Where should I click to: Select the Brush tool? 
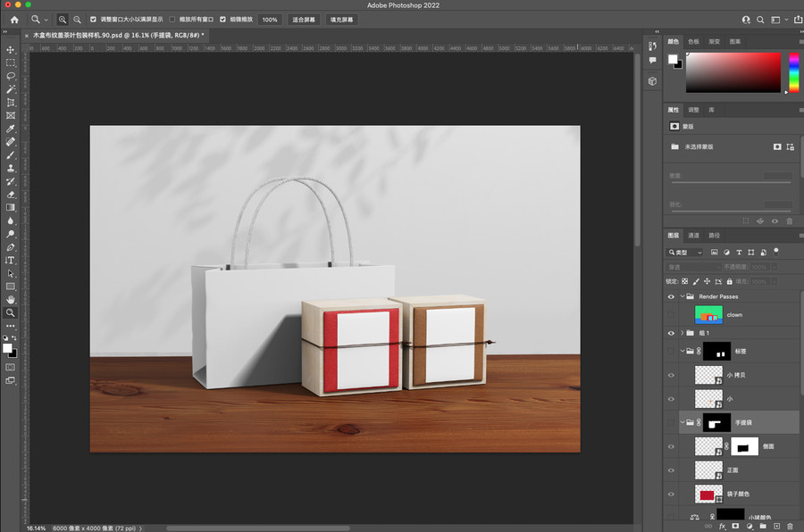10,154
